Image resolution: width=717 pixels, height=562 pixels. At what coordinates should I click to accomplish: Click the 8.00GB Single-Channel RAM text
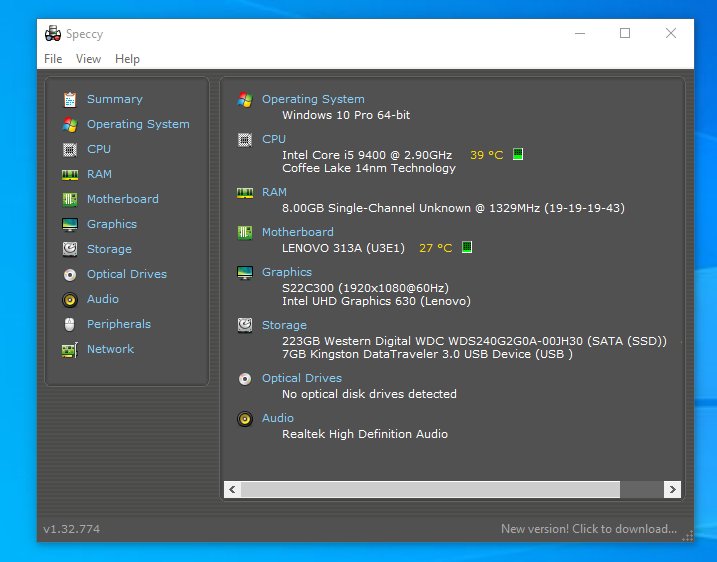[453, 208]
